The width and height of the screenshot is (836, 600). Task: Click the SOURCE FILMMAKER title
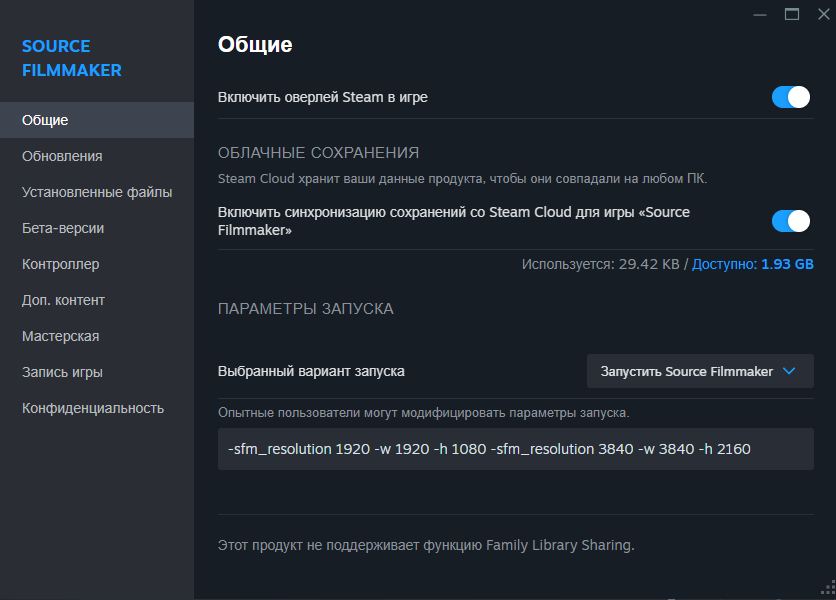[x=72, y=58]
